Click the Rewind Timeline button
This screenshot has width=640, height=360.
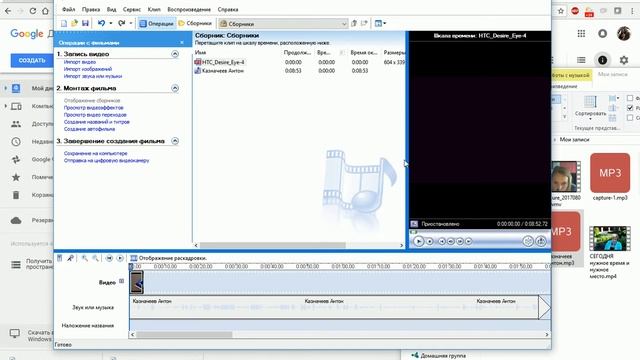[109, 258]
